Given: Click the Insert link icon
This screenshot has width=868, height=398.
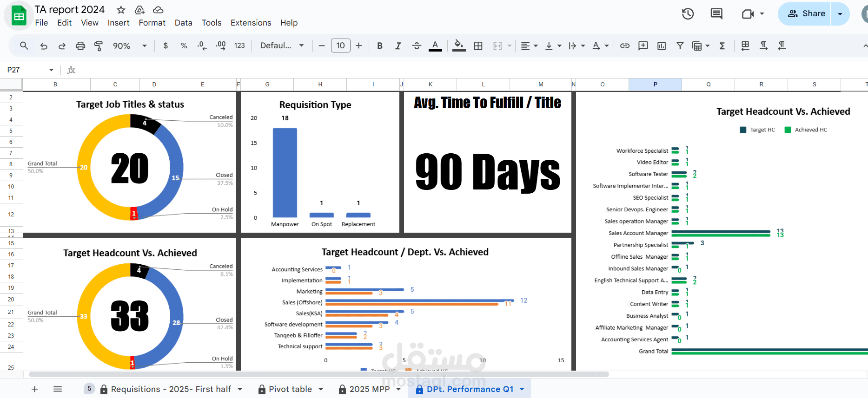Looking at the screenshot, I should pos(625,46).
